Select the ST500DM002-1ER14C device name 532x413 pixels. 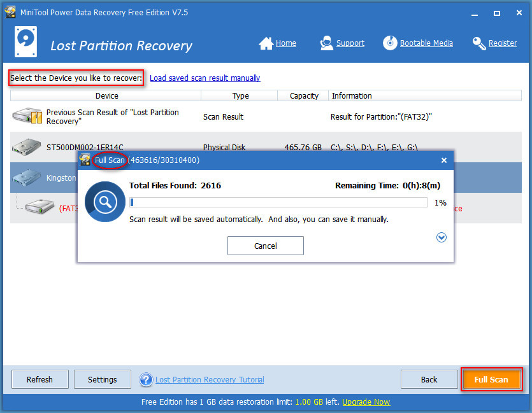coord(85,148)
